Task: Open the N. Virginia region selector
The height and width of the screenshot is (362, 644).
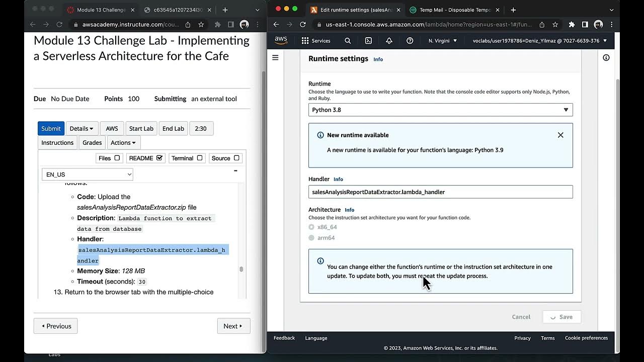Action: coord(443,41)
